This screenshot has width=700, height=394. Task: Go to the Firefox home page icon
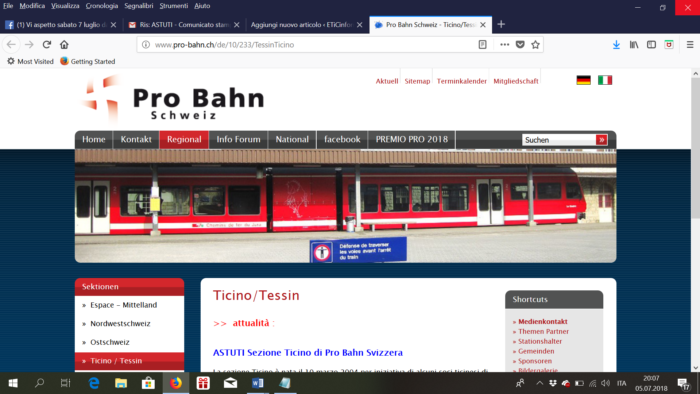tap(64, 45)
